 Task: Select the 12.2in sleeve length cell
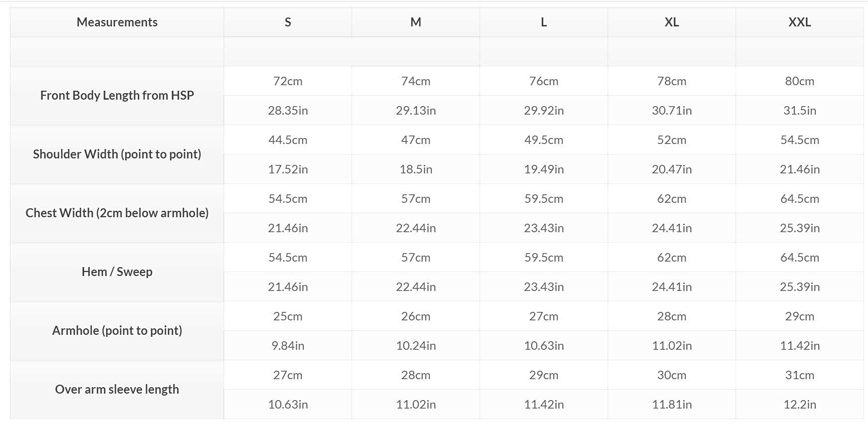[x=799, y=404]
